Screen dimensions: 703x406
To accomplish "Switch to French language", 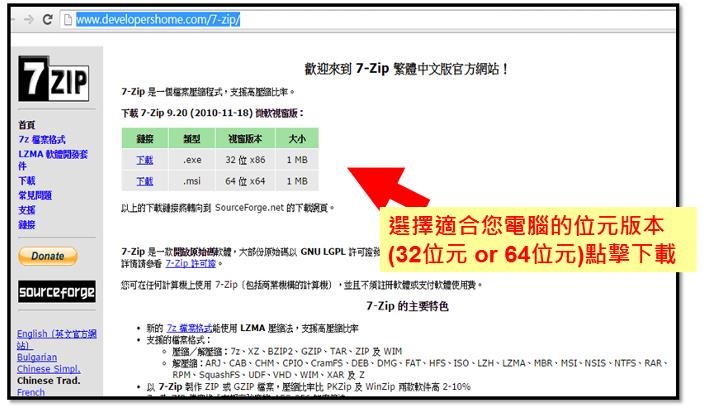I will coord(31,392).
